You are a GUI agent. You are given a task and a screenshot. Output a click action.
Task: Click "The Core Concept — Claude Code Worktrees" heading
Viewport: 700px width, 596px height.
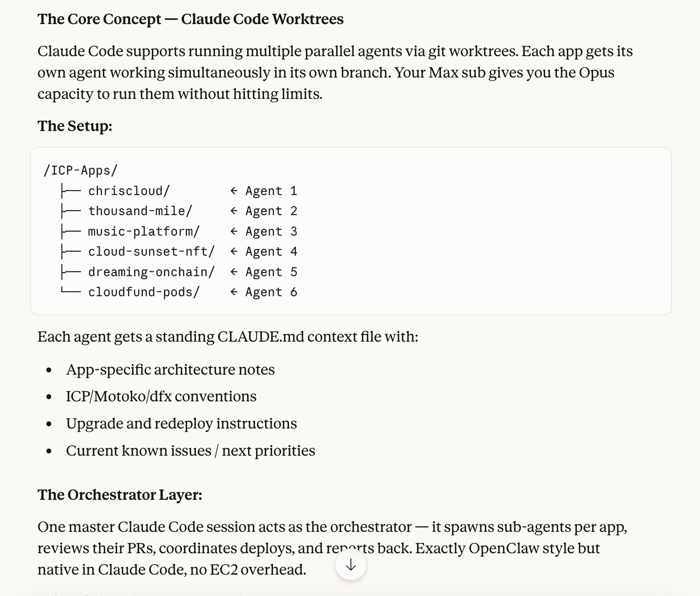(x=190, y=19)
